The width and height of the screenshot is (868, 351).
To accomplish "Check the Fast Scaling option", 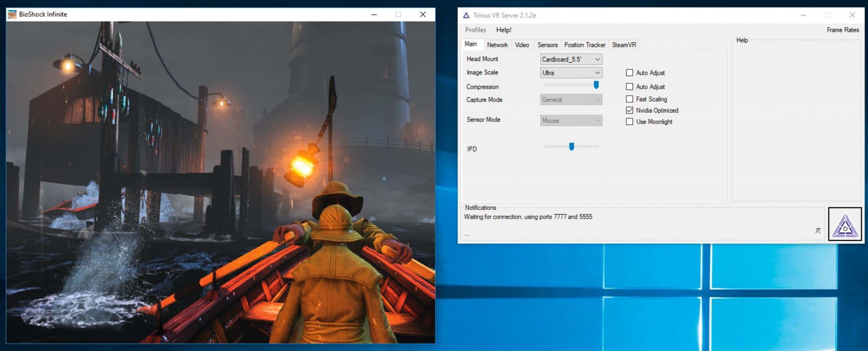I will click(x=629, y=99).
